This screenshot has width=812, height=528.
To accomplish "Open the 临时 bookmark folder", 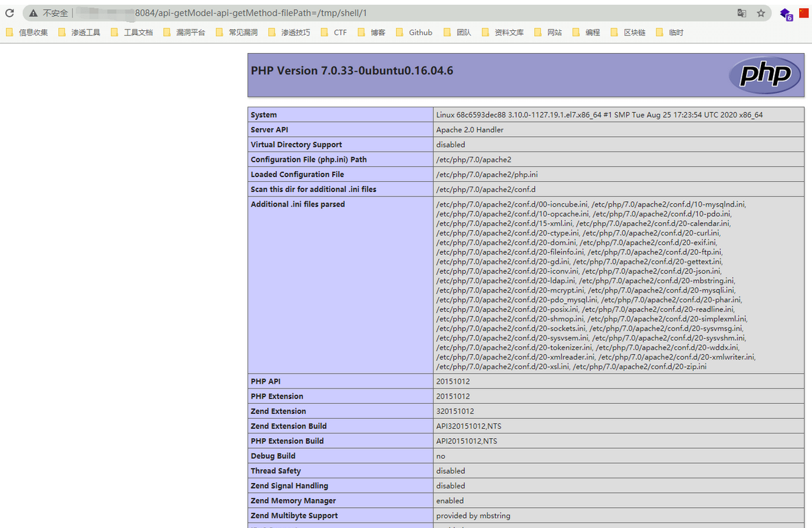I will (x=670, y=32).
